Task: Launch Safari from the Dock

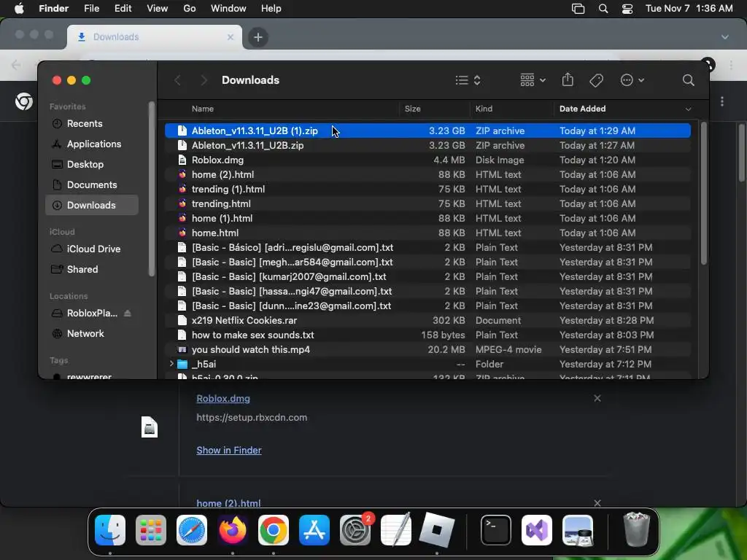Action: (192, 530)
